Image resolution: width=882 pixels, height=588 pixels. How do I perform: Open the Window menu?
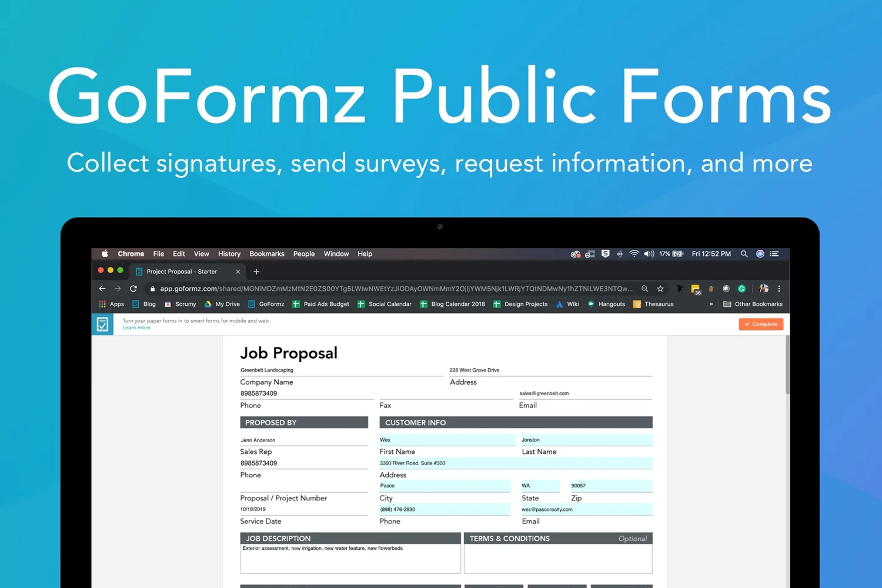click(336, 254)
